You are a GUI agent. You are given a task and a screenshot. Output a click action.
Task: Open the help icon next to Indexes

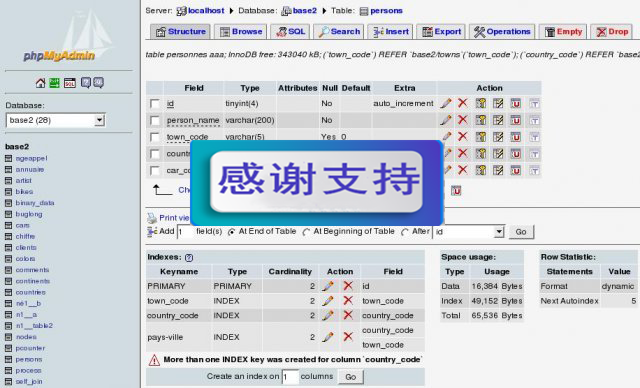click(189, 257)
